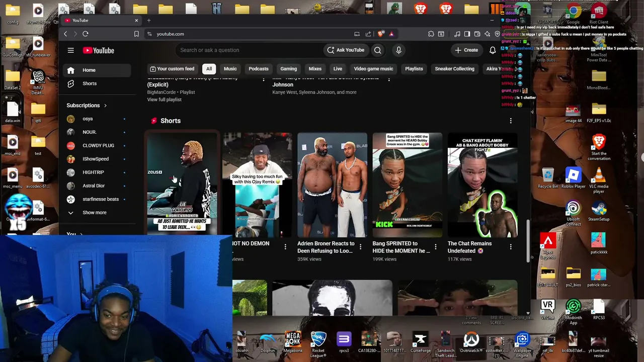
Task: Select the All filter chip
Action: 209,69
